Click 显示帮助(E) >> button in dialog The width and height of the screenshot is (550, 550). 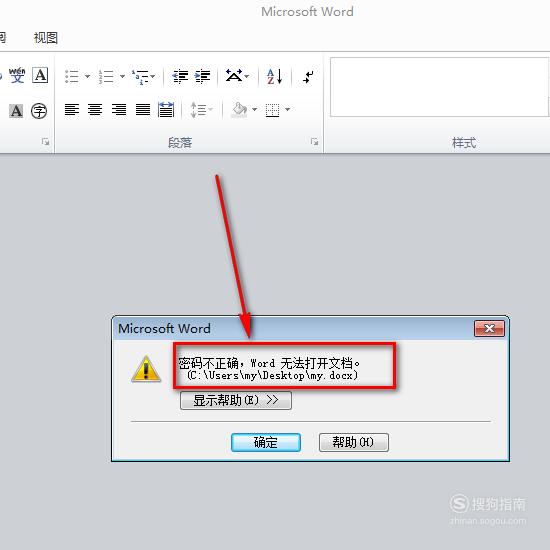236,400
